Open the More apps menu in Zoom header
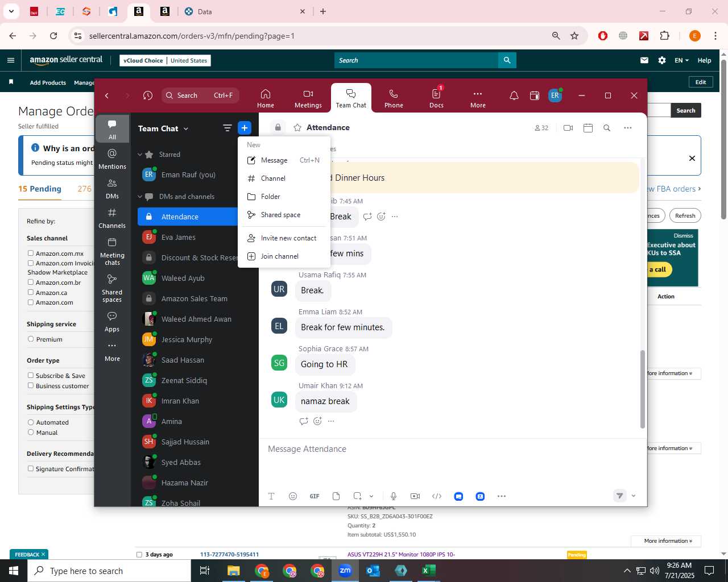This screenshot has width=728, height=582. 478,98
